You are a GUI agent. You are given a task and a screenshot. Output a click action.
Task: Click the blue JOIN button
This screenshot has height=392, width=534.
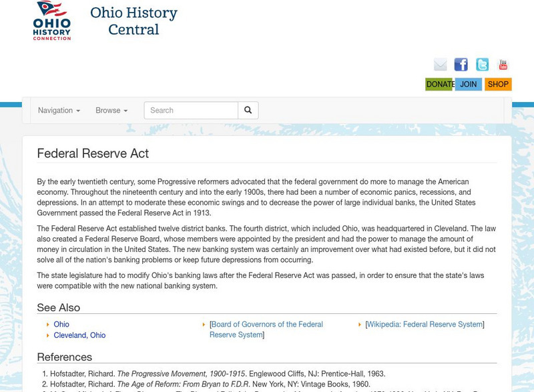point(469,84)
